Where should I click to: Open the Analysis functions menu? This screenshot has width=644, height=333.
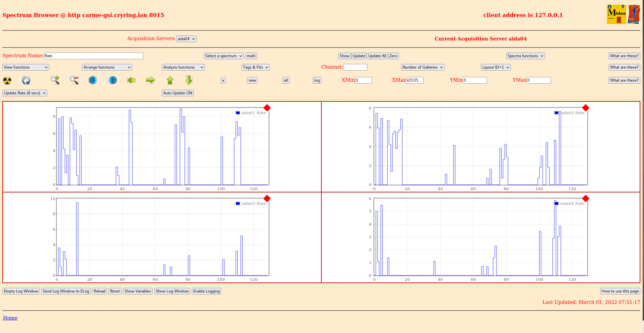tap(183, 67)
